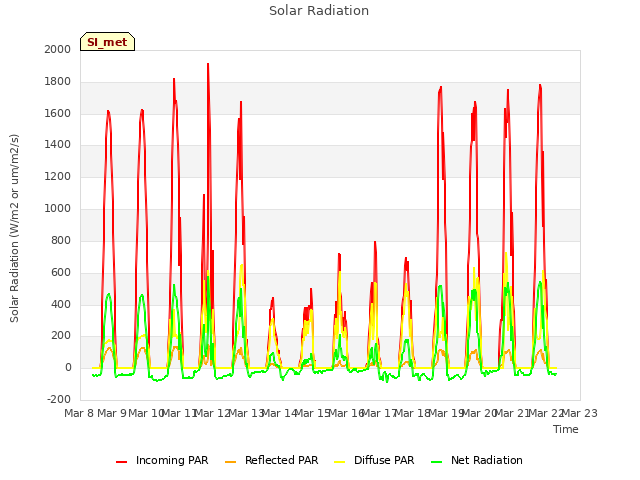The width and height of the screenshot is (640, 480).
Task: Click the Mar 23 x-axis tick label
Action: (580, 413)
